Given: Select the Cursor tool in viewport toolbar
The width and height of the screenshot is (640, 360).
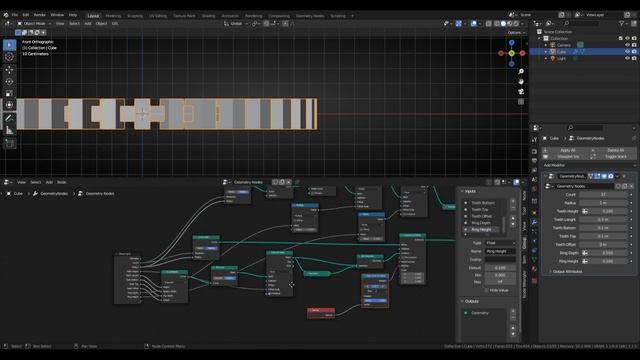Looking at the screenshot, I should coord(9,57).
